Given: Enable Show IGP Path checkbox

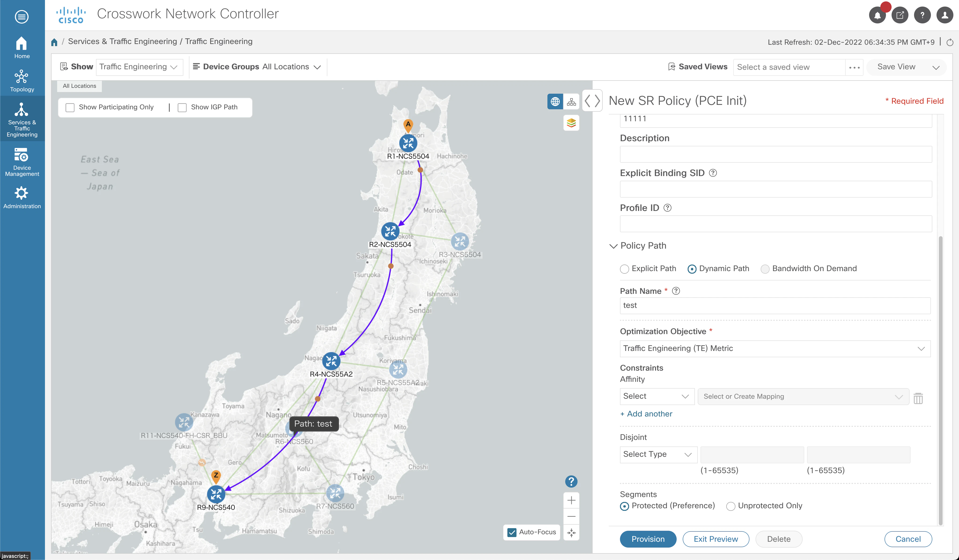Looking at the screenshot, I should pos(182,107).
